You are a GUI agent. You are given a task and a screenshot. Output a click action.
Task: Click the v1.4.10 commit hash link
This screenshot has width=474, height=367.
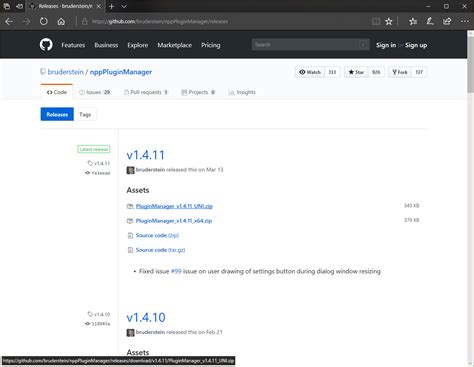click(x=98, y=323)
